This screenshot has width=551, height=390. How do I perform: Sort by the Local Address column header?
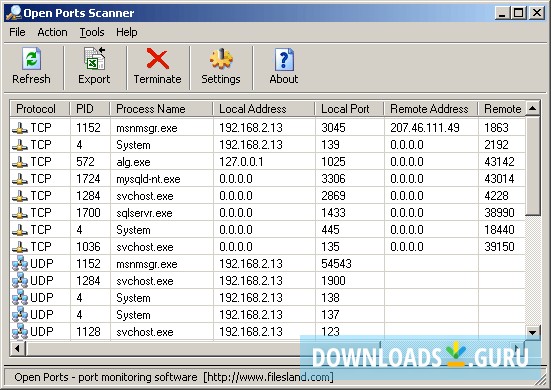click(x=264, y=109)
